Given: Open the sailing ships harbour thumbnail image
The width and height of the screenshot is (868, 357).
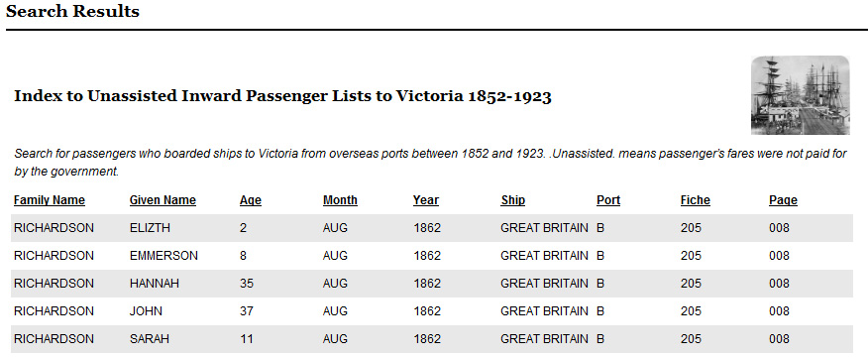Looking at the screenshot, I should click(x=800, y=95).
